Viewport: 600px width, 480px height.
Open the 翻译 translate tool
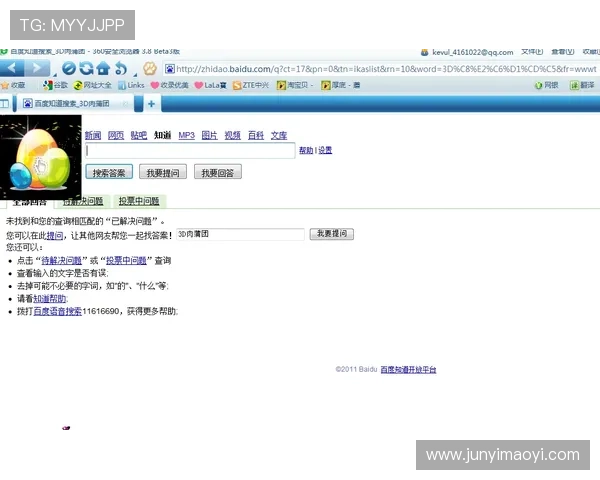point(582,85)
